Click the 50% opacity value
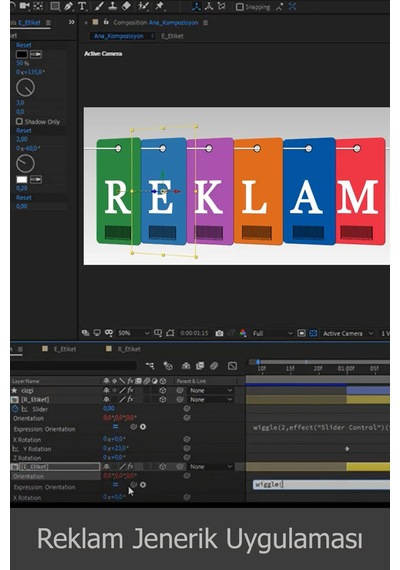400x570 pixels. (x=22, y=63)
